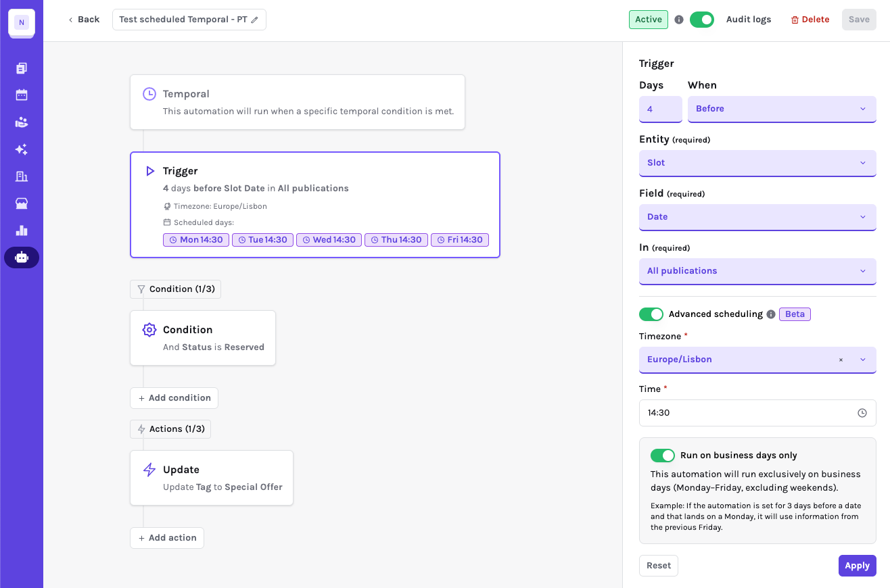Open the robot automations sidebar icon
The image size is (890, 588).
click(22, 258)
